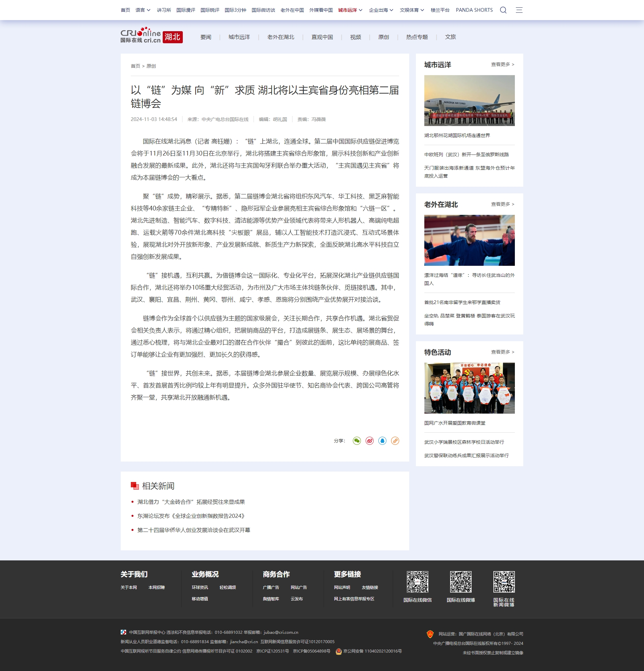Go to 视频 section tab

coord(356,37)
